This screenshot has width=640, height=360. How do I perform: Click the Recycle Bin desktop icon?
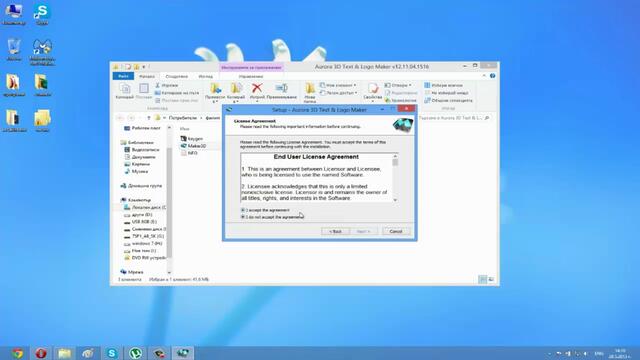tap(13, 50)
